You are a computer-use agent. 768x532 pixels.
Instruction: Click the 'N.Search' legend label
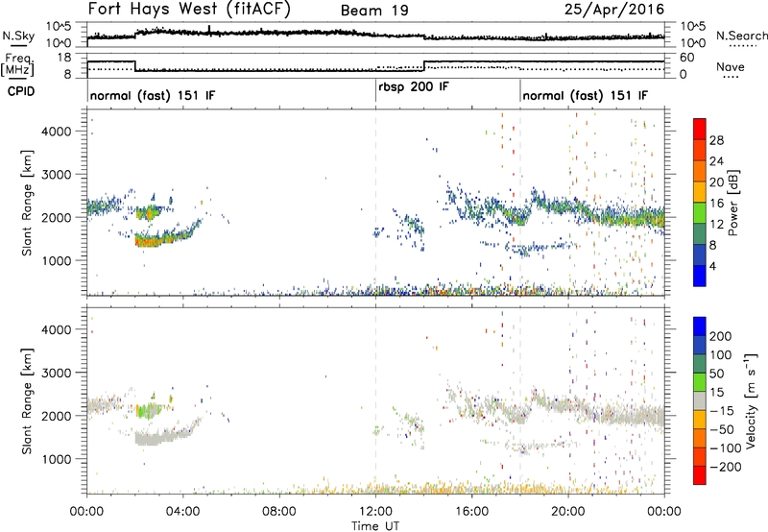point(741,36)
